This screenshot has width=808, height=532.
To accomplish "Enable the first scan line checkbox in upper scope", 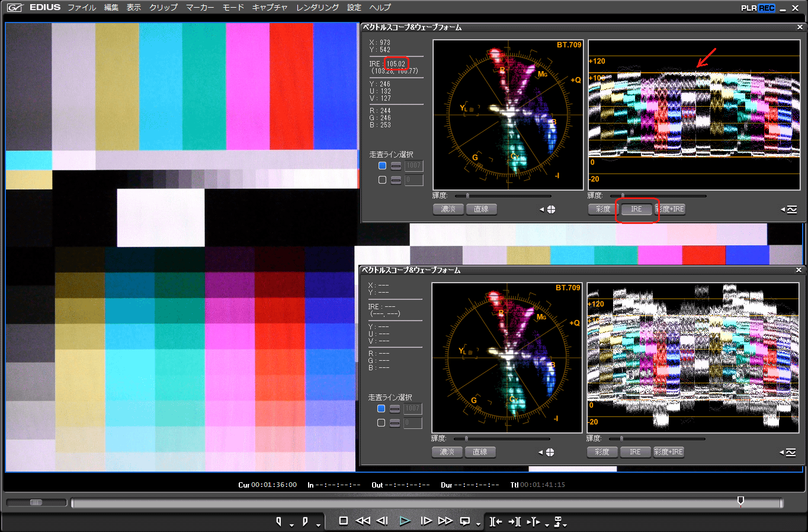I will click(x=382, y=166).
